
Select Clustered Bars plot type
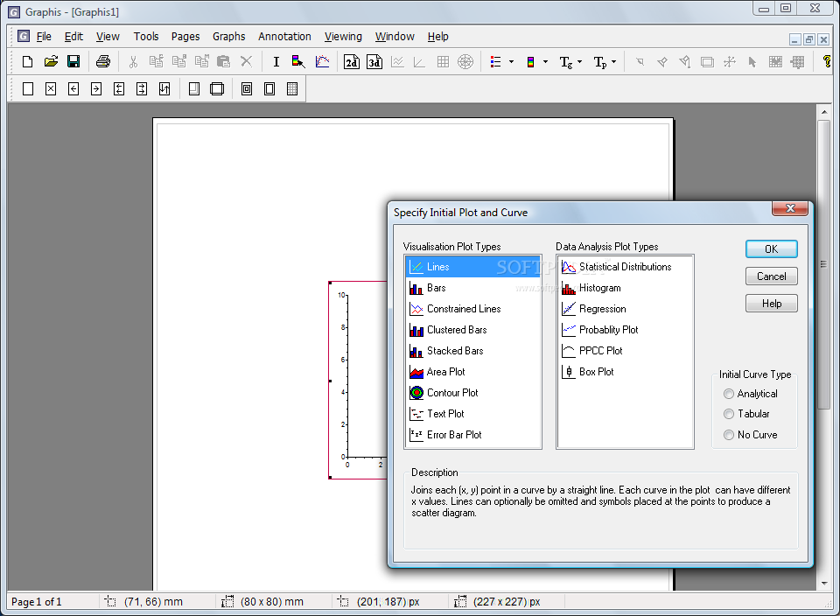473,329
